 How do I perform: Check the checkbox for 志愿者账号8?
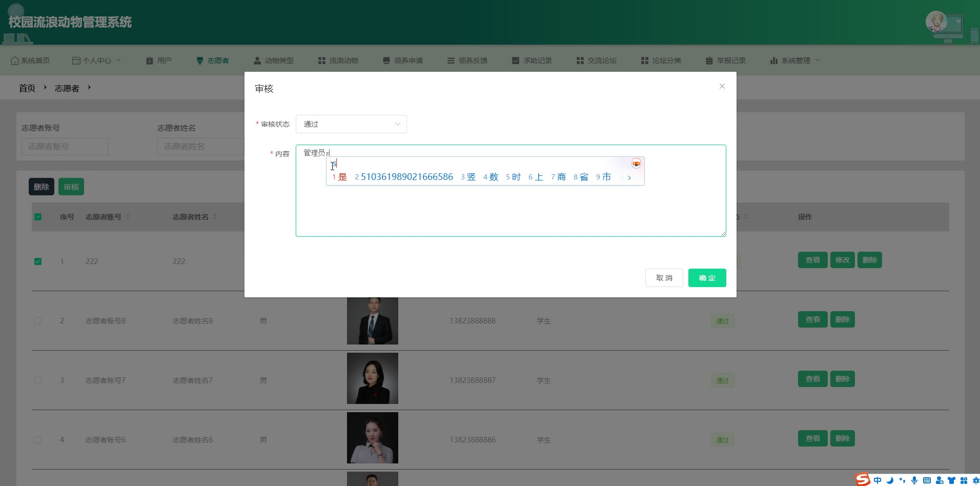38,321
